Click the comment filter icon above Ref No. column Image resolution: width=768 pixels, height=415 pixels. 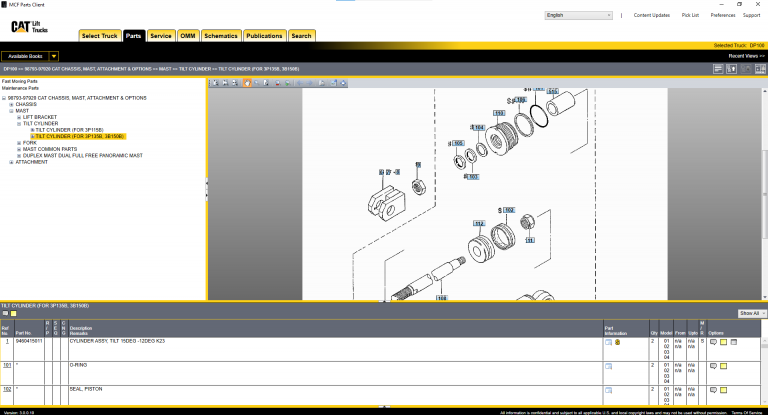pos(5,314)
